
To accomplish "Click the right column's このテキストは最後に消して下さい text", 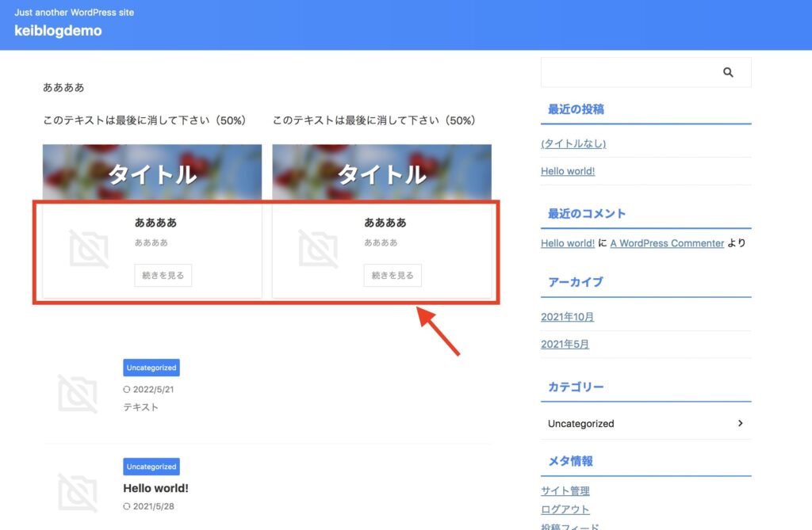I will [x=374, y=120].
